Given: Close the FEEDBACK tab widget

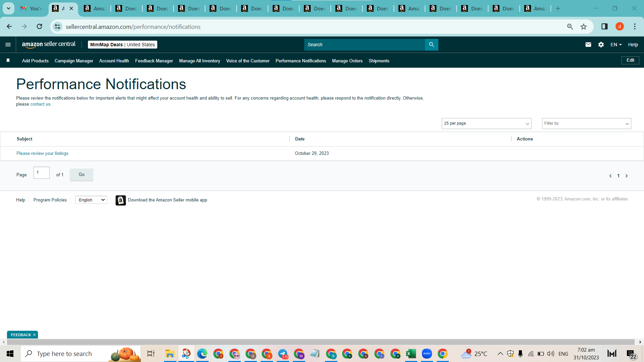Looking at the screenshot, I should click(x=34, y=335).
